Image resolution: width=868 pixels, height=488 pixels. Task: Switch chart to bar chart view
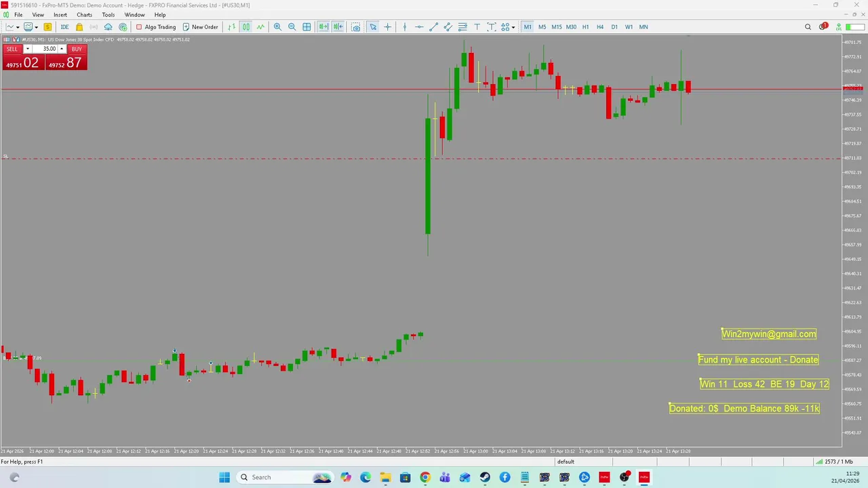coord(231,27)
